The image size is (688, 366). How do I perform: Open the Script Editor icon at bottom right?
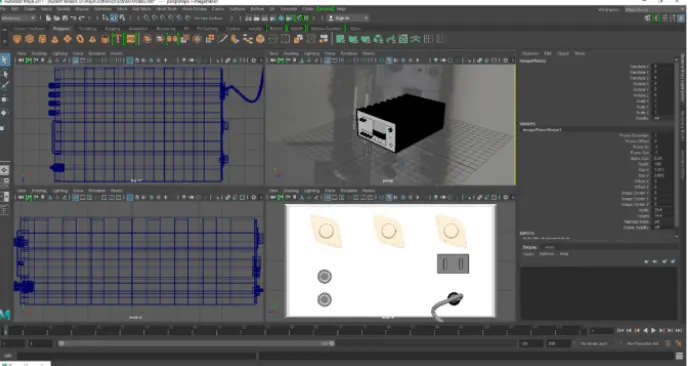click(681, 356)
